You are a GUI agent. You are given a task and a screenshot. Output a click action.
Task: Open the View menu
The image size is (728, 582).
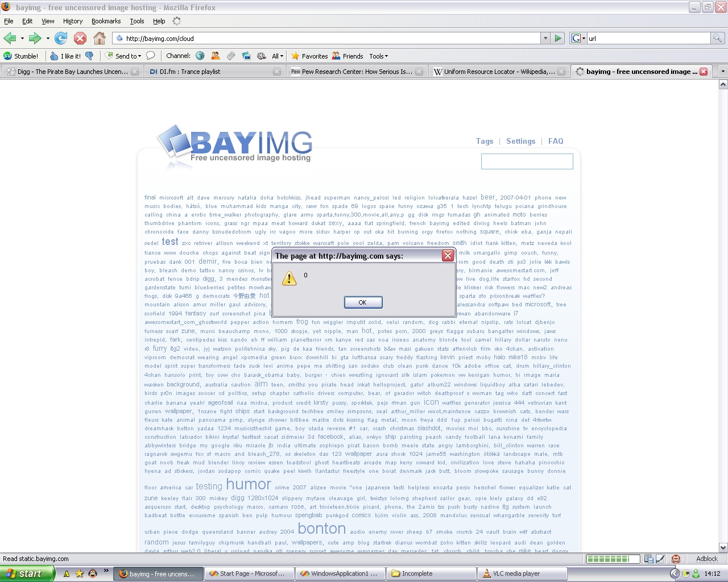pos(48,21)
